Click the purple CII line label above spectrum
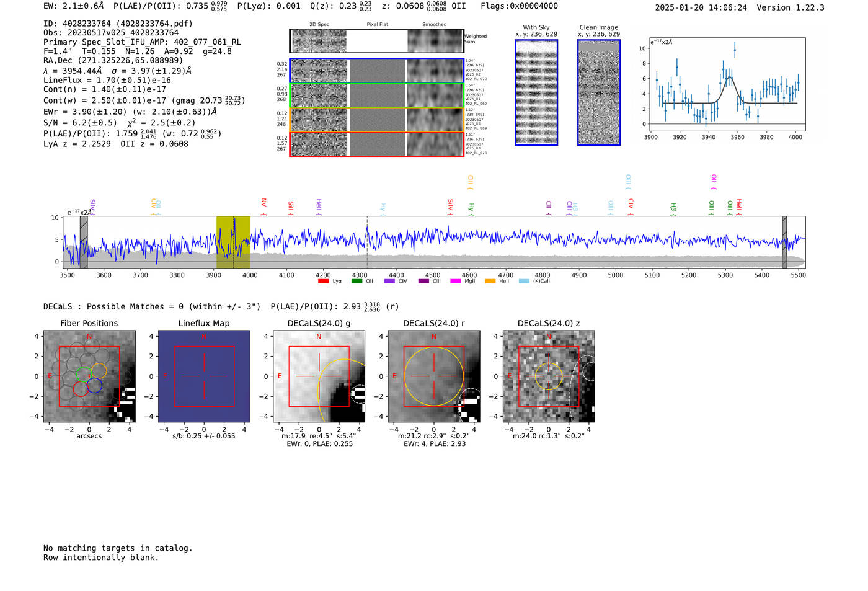 548,208
